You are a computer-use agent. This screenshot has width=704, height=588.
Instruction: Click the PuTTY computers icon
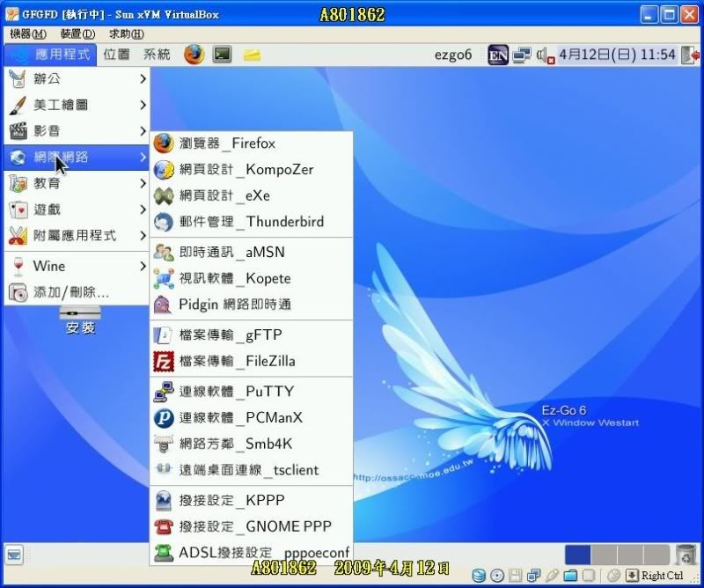[x=164, y=392]
